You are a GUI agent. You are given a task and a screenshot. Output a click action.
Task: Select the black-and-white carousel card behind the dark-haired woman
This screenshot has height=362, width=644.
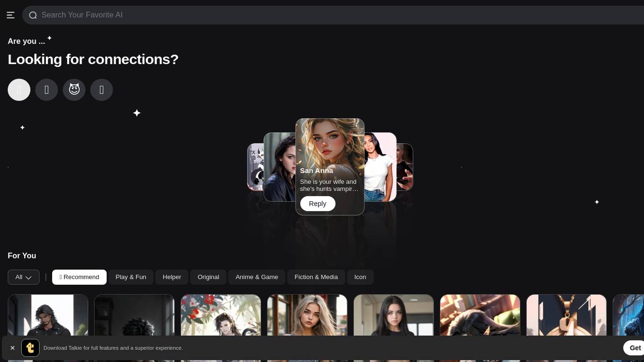(x=255, y=167)
